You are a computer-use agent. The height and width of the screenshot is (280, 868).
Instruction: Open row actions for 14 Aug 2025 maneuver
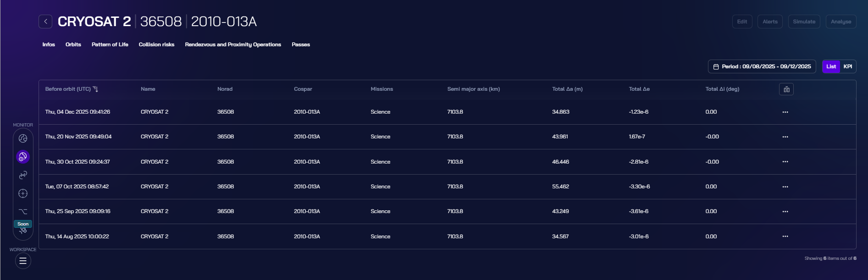click(x=785, y=236)
